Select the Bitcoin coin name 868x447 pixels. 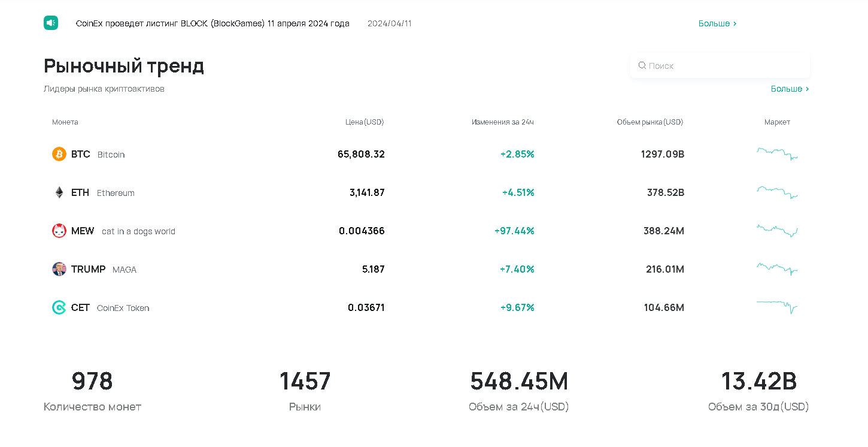(111, 155)
